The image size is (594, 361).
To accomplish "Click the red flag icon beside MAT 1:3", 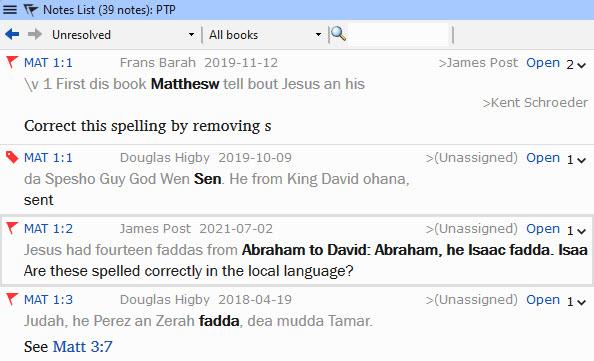I will (x=12, y=299).
